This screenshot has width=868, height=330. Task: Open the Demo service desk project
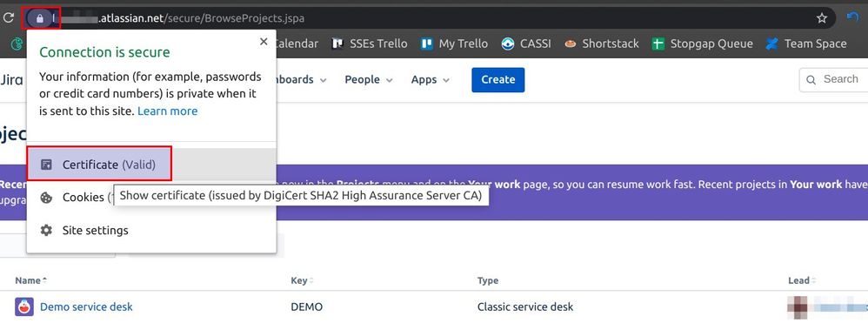pos(86,306)
